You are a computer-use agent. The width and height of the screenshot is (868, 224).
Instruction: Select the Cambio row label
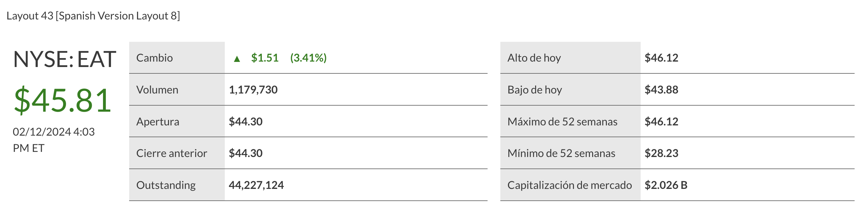[154, 58]
